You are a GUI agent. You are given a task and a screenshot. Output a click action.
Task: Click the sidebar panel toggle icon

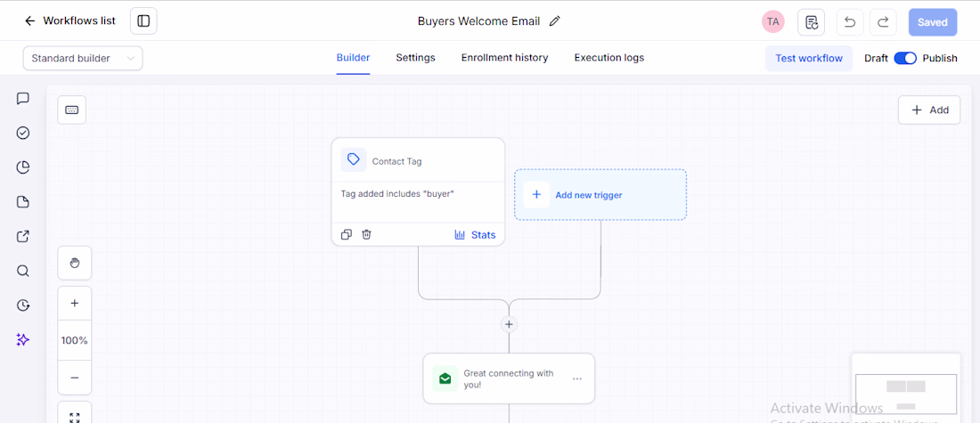click(x=143, y=21)
